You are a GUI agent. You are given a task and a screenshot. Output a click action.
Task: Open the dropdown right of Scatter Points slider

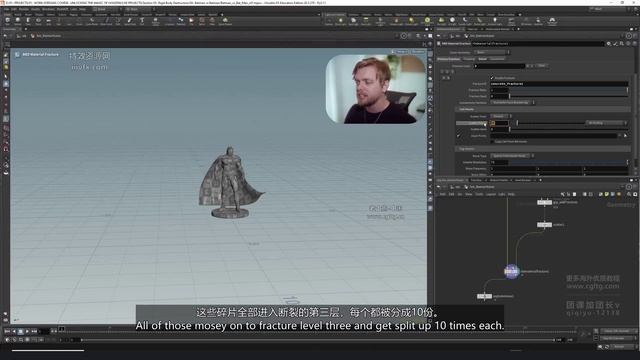point(606,123)
